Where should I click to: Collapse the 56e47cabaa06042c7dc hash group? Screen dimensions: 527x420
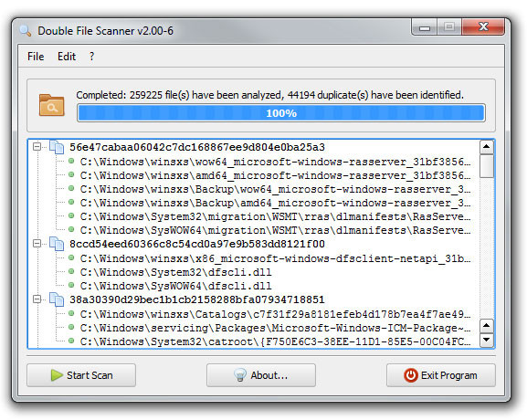(37, 147)
